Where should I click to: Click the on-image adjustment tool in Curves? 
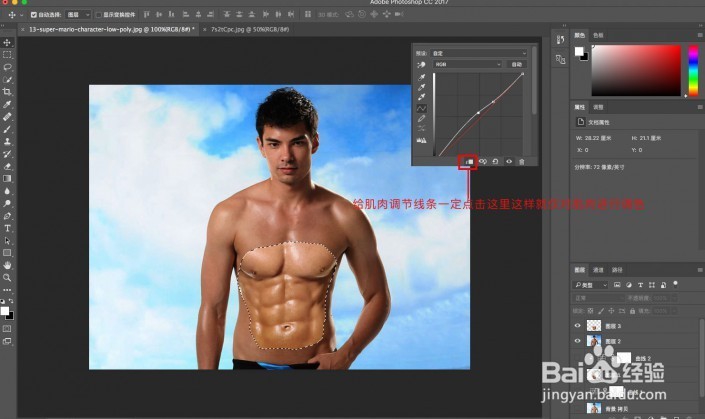coord(421,65)
